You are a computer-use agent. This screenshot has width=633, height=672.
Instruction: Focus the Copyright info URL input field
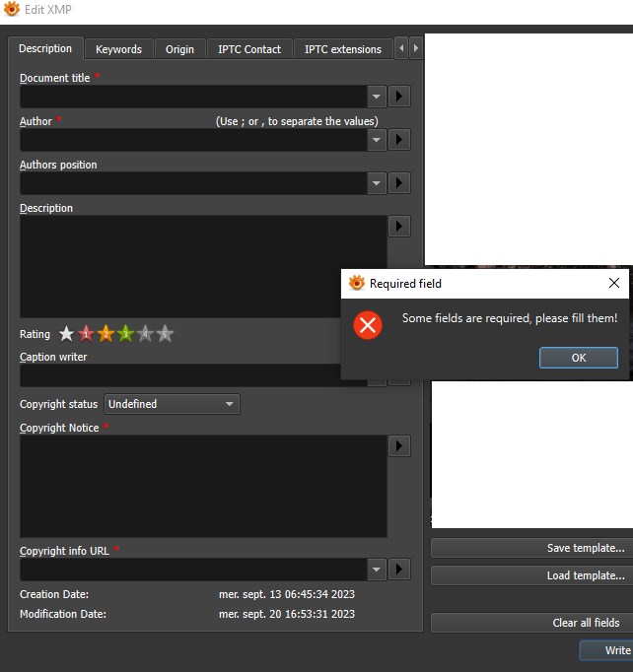193,570
